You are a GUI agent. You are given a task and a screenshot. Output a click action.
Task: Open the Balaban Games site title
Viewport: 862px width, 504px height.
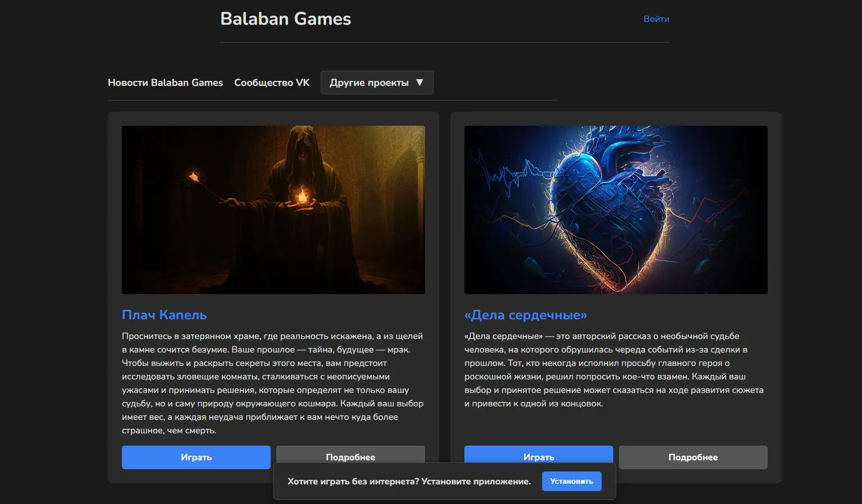(x=285, y=19)
